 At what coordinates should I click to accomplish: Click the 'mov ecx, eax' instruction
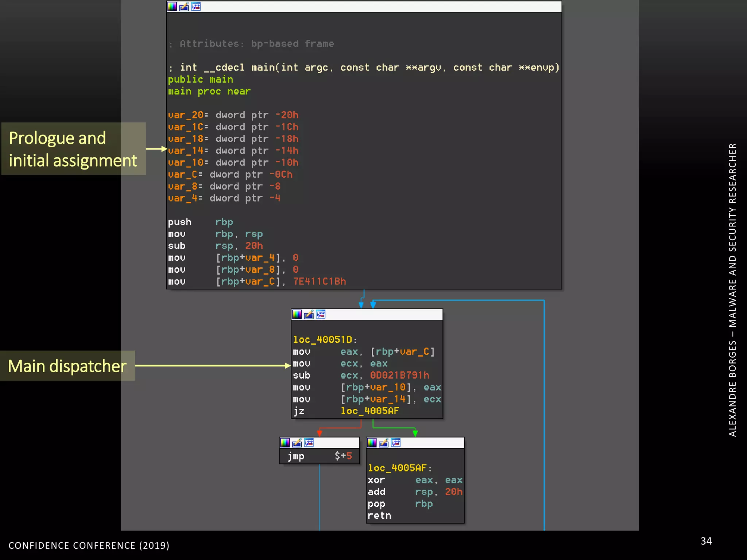coord(340,364)
